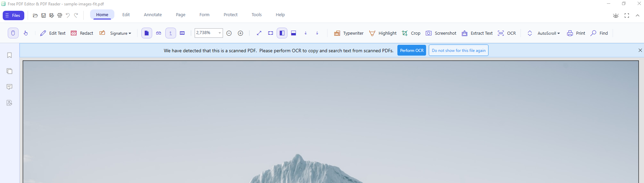The height and width of the screenshot is (183, 644).
Task: Click the open file folder icon
Action: [35, 16]
